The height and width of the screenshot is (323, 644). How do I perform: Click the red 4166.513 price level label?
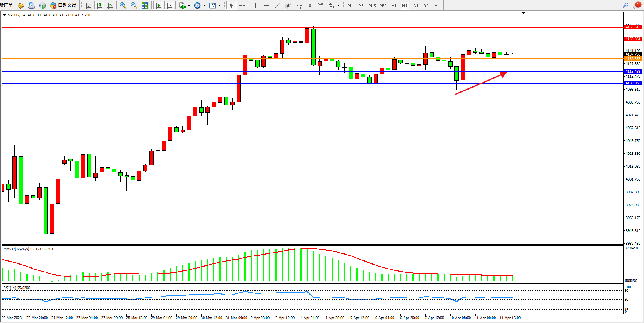[x=633, y=27]
